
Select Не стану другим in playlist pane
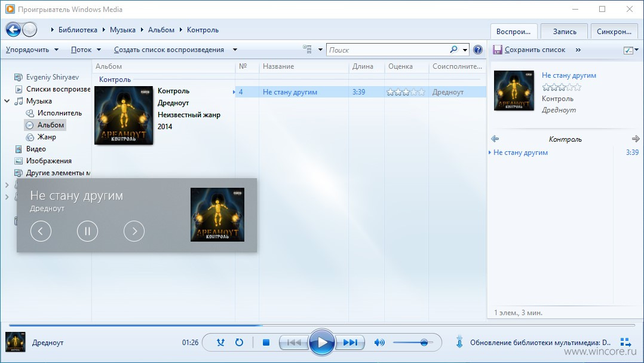point(563,152)
